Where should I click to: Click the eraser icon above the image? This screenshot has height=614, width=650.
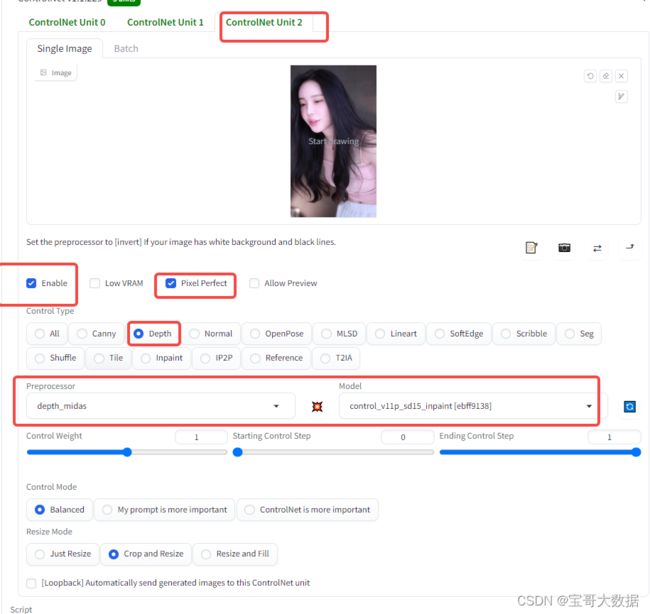pyautogui.click(x=606, y=76)
